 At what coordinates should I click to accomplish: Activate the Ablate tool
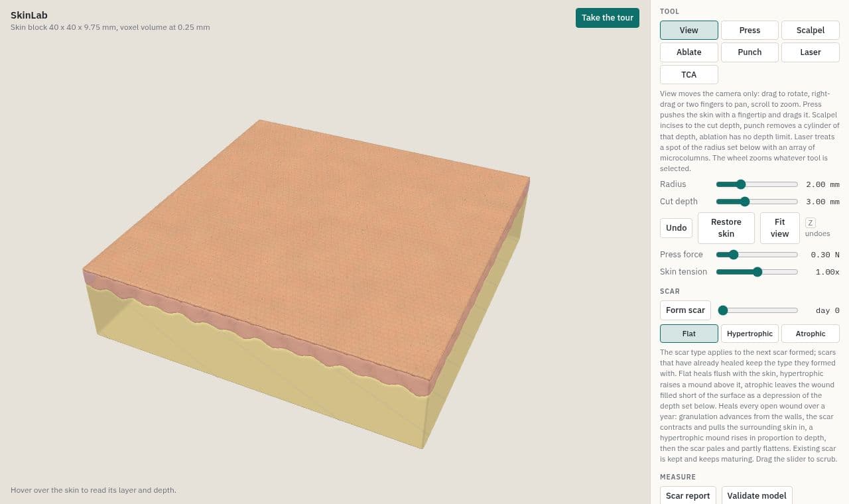(x=688, y=52)
